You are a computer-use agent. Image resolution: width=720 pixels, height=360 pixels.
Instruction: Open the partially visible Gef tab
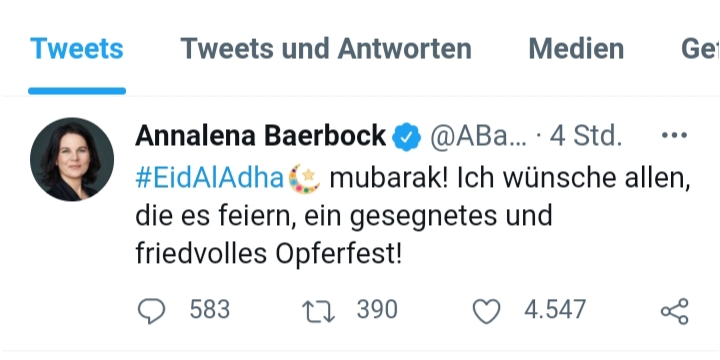(x=700, y=49)
